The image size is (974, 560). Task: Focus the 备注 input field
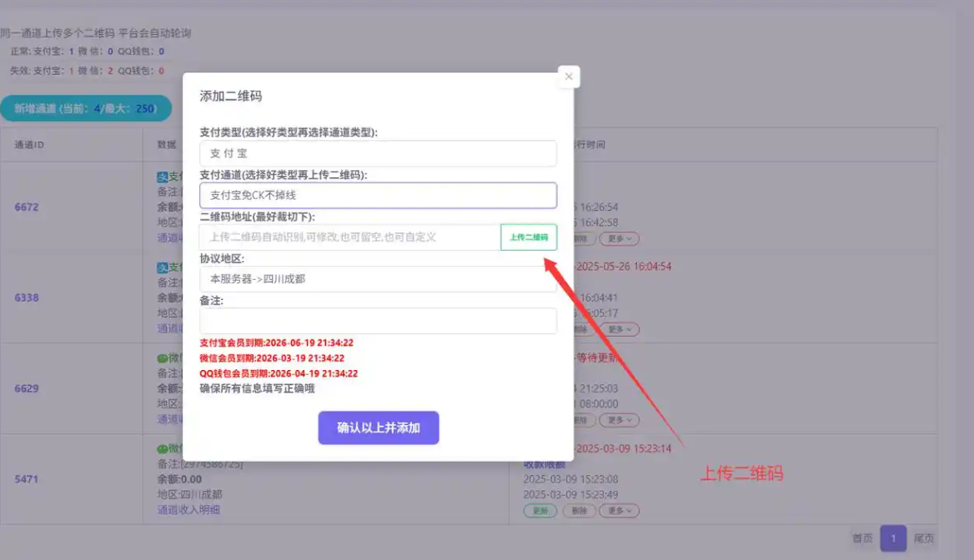[378, 321]
